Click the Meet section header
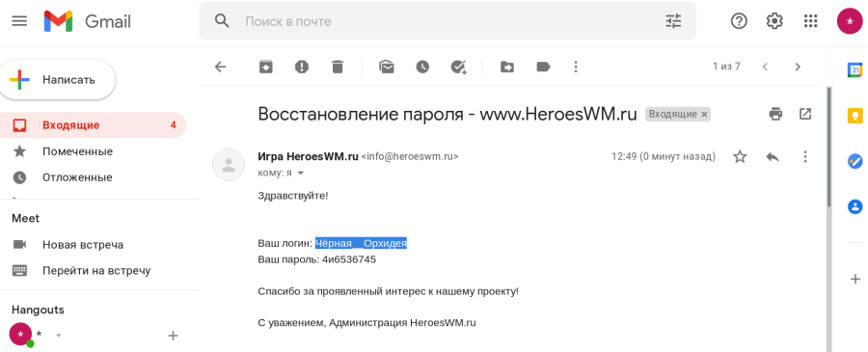 tap(25, 219)
